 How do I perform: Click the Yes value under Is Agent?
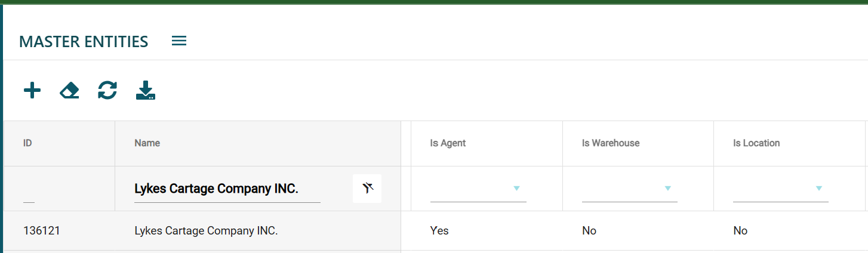tap(439, 231)
